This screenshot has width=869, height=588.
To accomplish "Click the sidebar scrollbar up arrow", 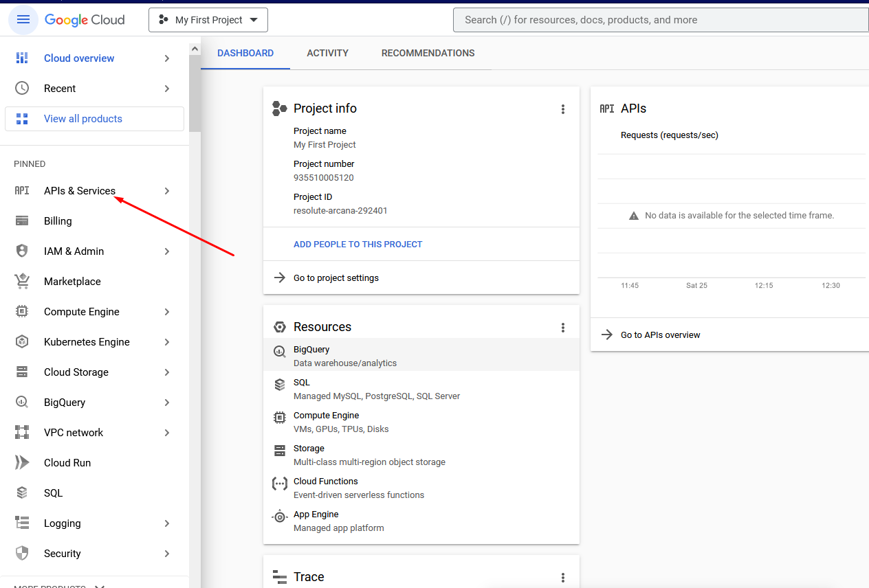I will (195, 49).
